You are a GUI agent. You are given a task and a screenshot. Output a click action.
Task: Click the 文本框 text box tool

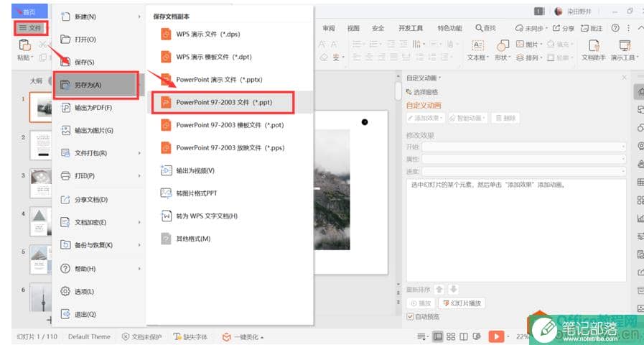(477, 50)
